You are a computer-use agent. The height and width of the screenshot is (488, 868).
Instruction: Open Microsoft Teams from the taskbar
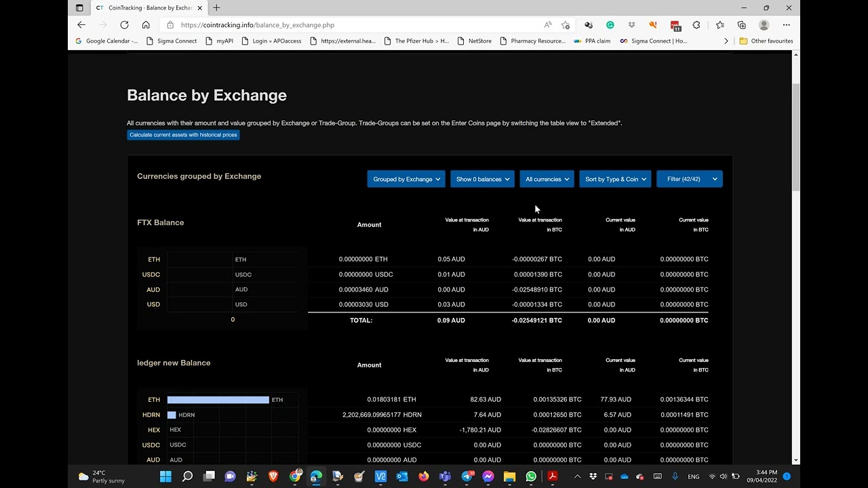tap(445, 476)
